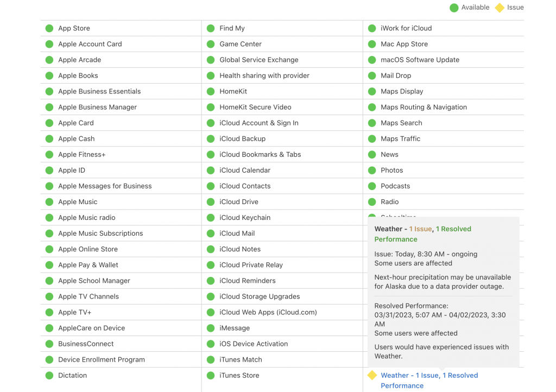Select the green status dot for Find My
Screen dimensions: 556x392
[211, 28]
